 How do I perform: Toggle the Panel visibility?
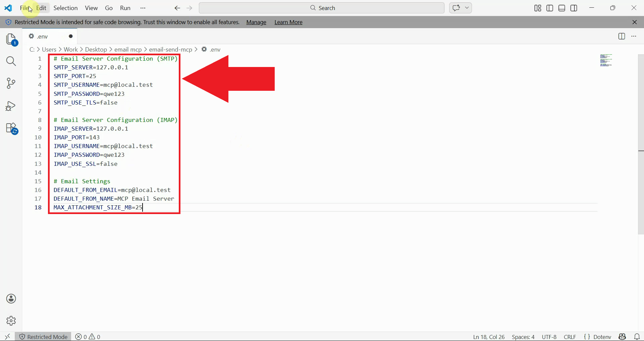pos(561,8)
